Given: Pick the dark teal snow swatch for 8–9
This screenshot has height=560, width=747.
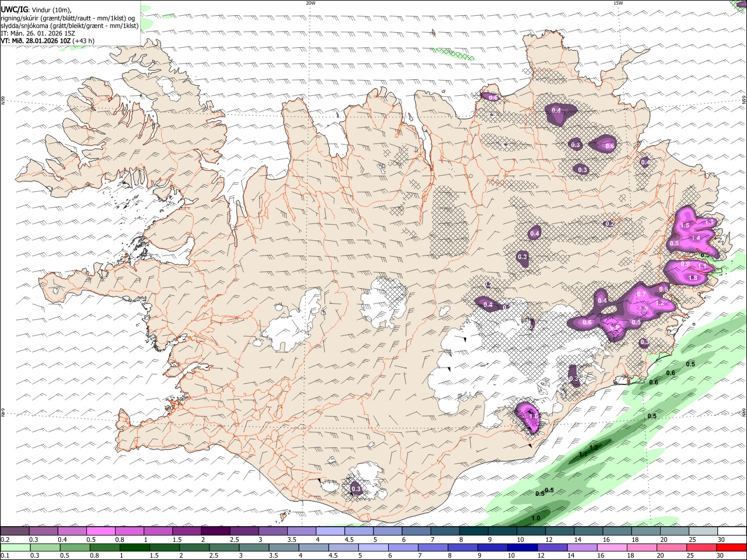Looking at the screenshot, I should [x=474, y=531].
